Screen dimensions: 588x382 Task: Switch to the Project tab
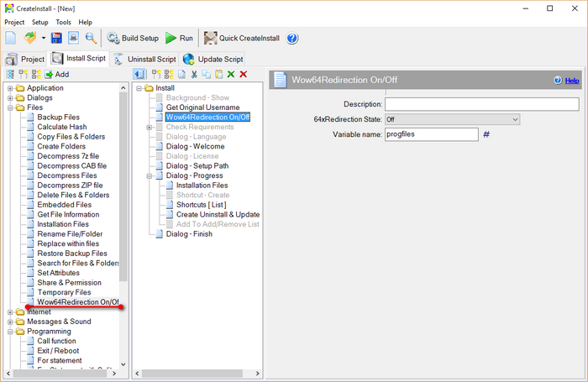[x=24, y=59]
